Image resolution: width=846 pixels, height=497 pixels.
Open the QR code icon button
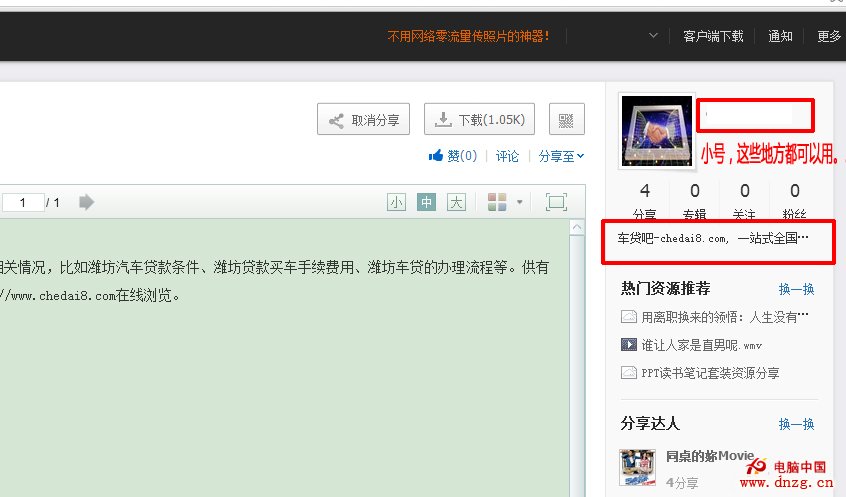point(567,119)
